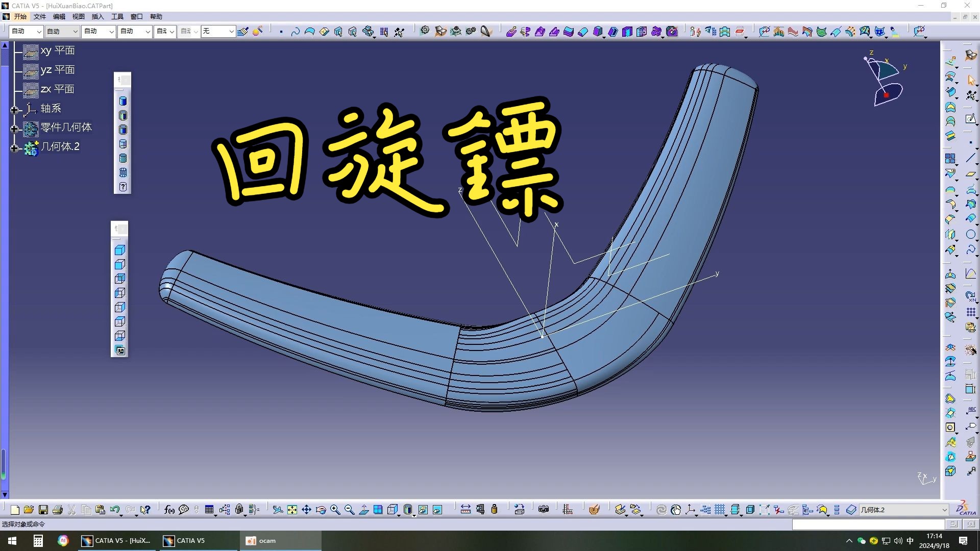The image size is (980, 551).
Task: Select the Sketch icon on right toolbar
Action: click(971, 119)
